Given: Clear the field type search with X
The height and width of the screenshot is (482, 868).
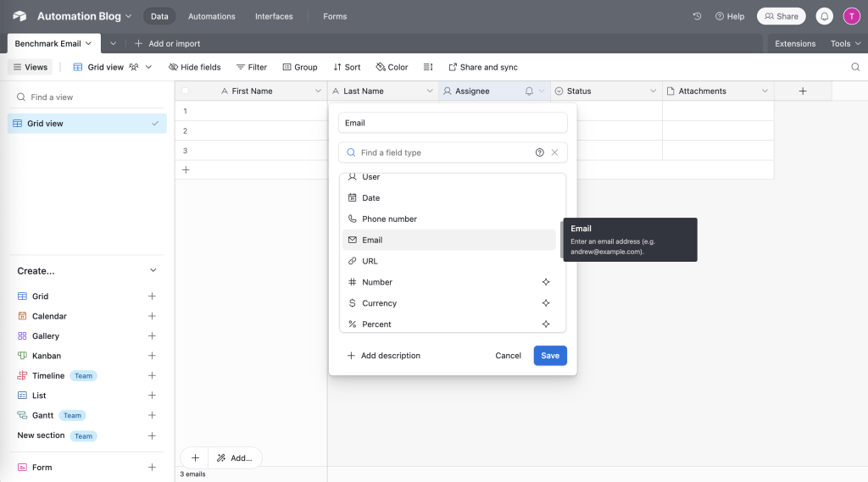Looking at the screenshot, I should (x=554, y=152).
